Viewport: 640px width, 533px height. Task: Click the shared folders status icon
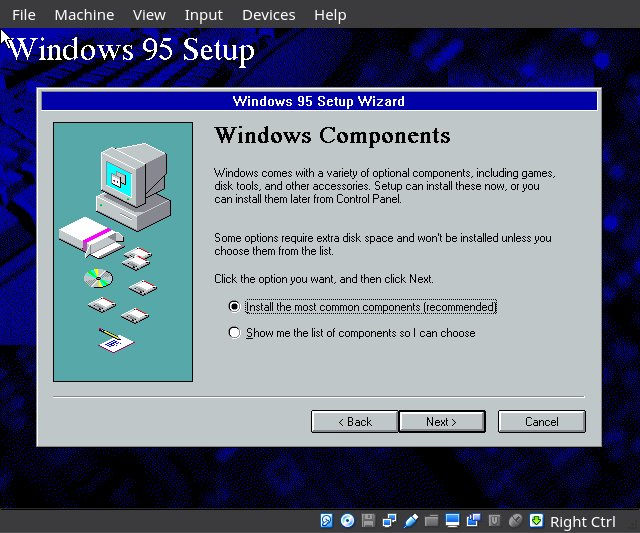point(431,521)
